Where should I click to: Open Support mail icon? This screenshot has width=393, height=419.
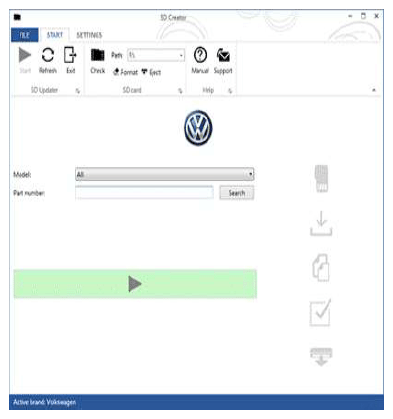click(223, 55)
